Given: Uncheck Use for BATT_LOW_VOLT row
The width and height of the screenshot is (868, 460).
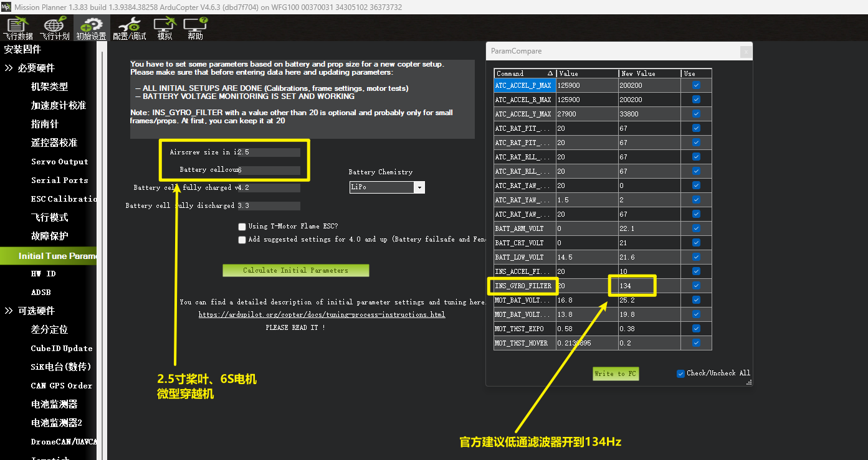Looking at the screenshot, I should [696, 257].
